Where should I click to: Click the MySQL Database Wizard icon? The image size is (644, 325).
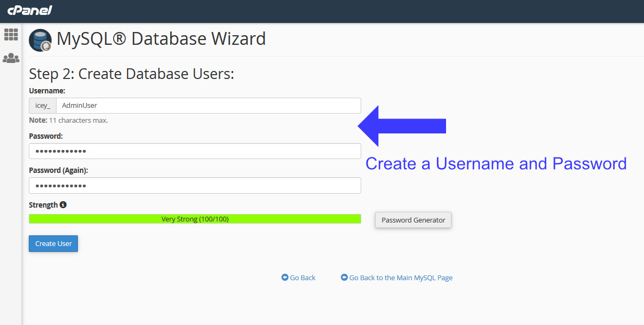tap(40, 40)
